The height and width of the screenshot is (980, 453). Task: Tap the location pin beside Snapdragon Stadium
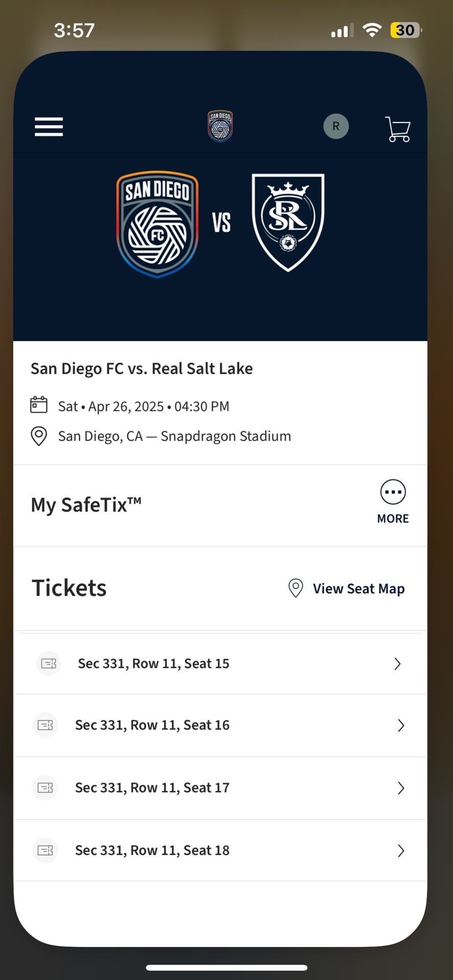(x=39, y=436)
